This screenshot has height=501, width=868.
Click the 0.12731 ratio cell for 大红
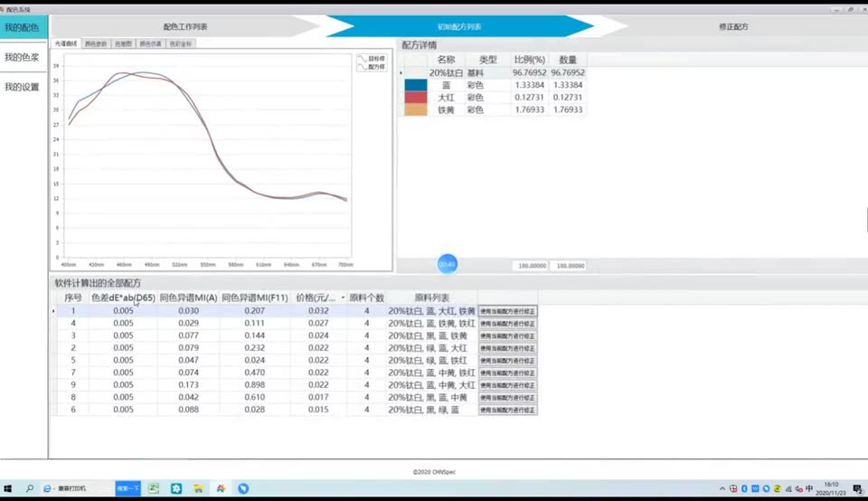pyautogui.click(x=529, y=98)
